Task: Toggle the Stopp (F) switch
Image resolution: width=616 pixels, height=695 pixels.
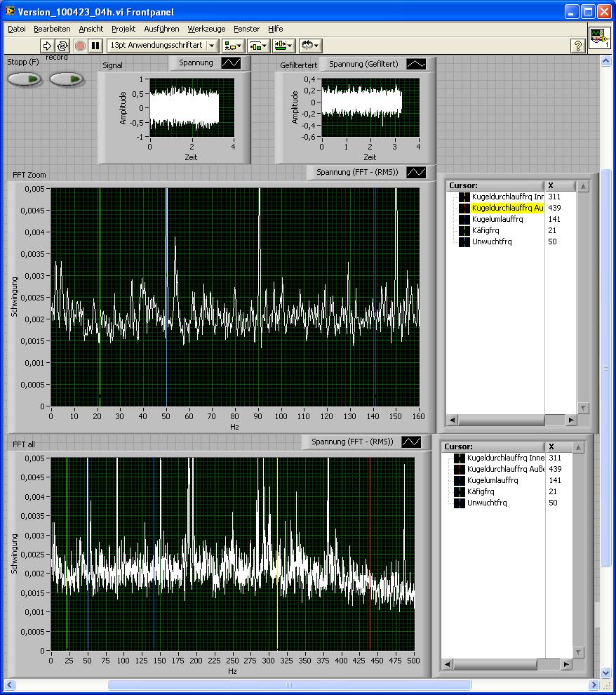Action: [25, 79]
